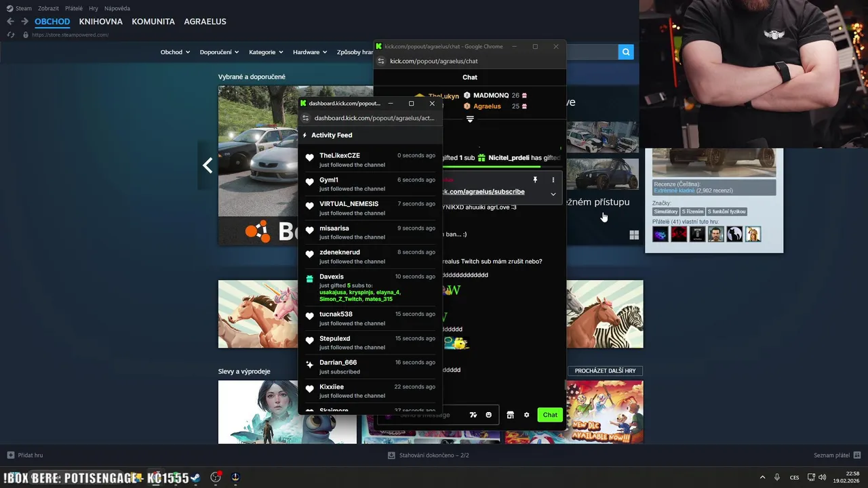Open Seznam přátel friends list

tap(837, 455)
